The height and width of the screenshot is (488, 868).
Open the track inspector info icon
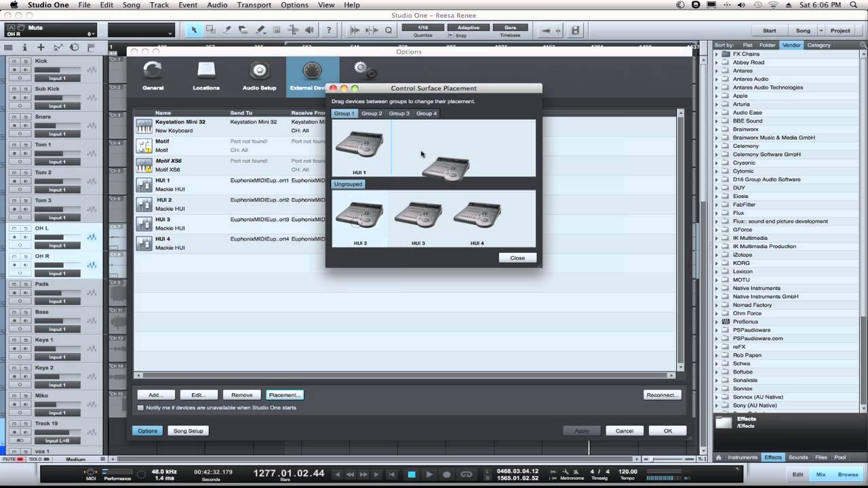tap(25, 47)
